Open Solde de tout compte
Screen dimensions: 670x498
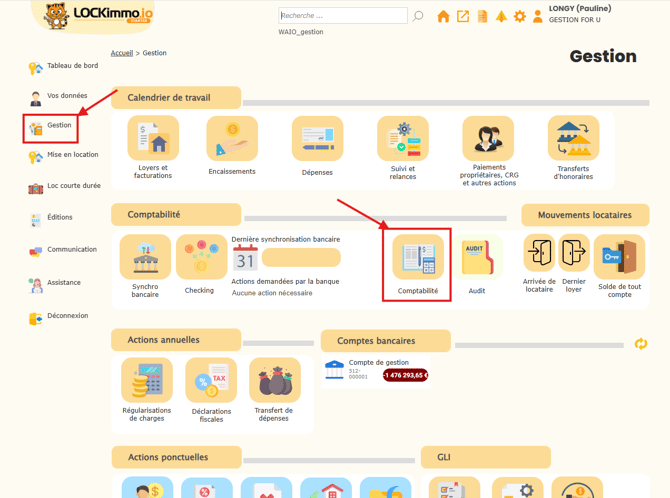619,258
